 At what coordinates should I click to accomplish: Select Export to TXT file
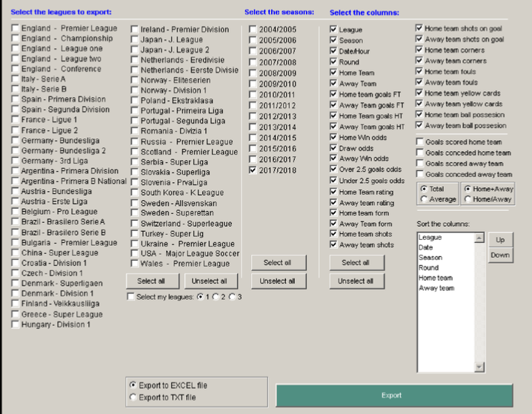point(133,397)
